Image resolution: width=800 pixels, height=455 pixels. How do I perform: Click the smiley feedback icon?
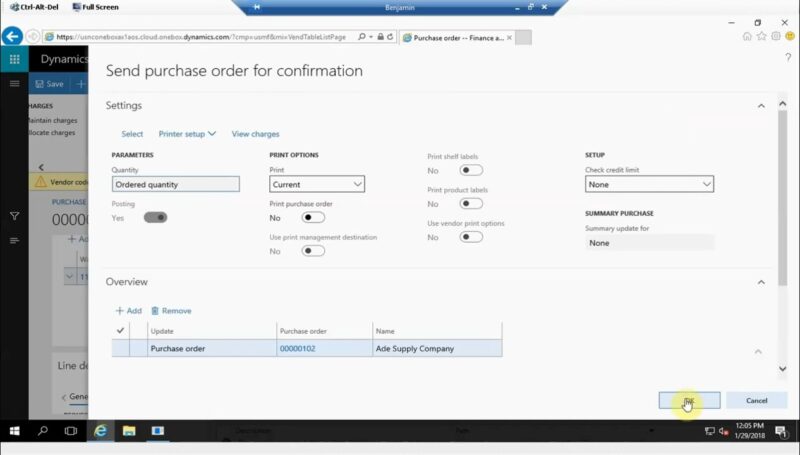click(x=790, y=36)
